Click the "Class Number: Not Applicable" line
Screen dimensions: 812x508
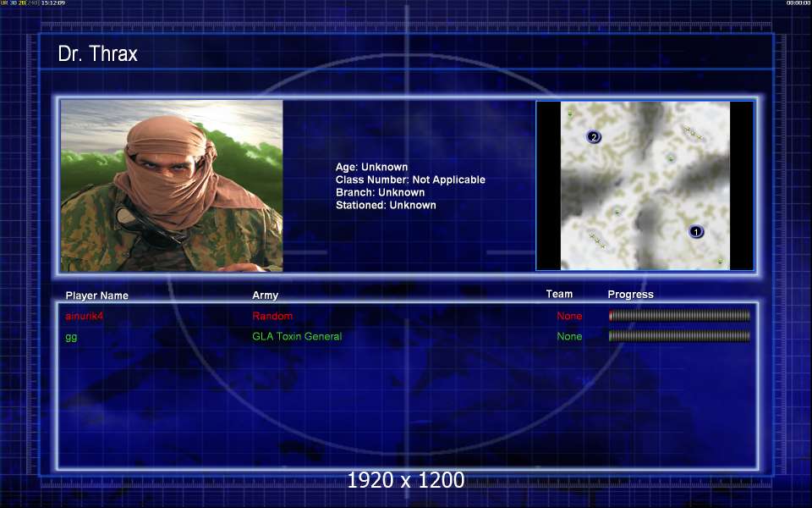(x=410, y=179)
